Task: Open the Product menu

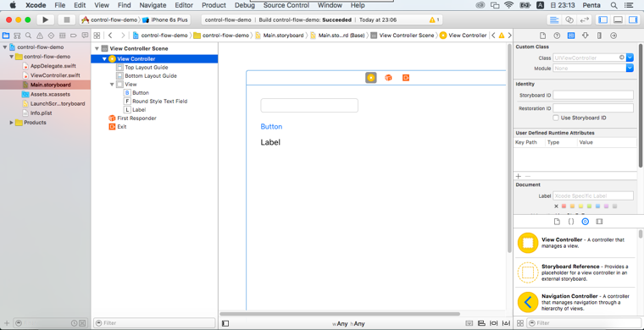Action: coord(214,5)
